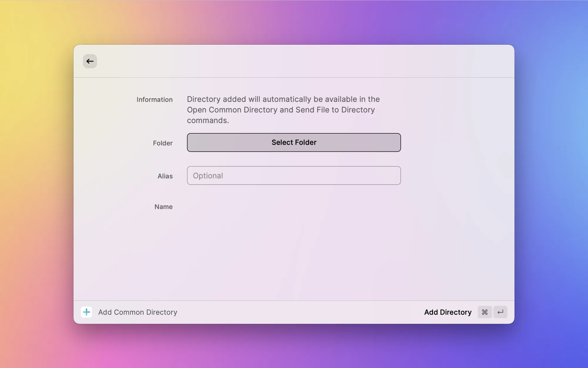Click the Return key shortcut icon
Screen dimensions: 588x368
(500, 312)
